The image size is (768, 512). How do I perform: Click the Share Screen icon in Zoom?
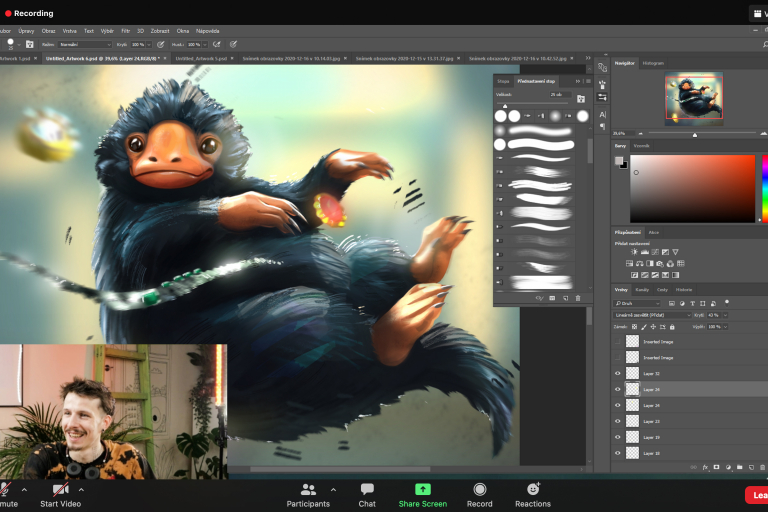tap(422, 489)
